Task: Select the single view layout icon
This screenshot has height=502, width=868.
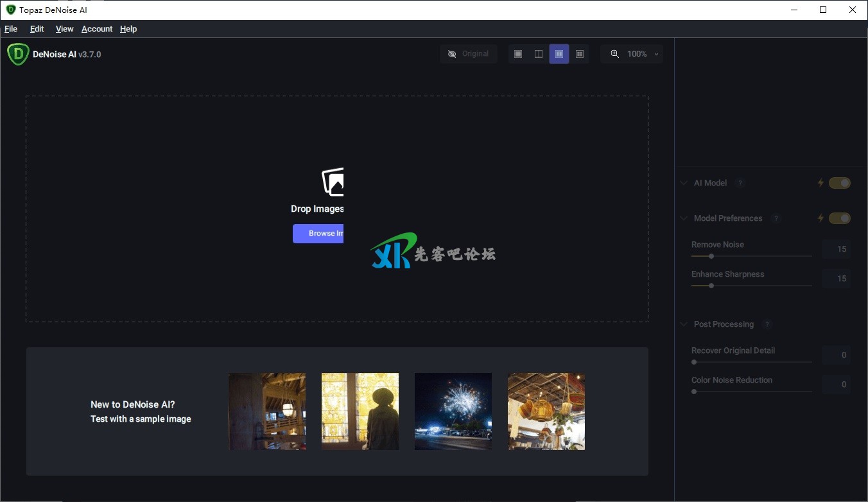Action: tap(518, 54)
